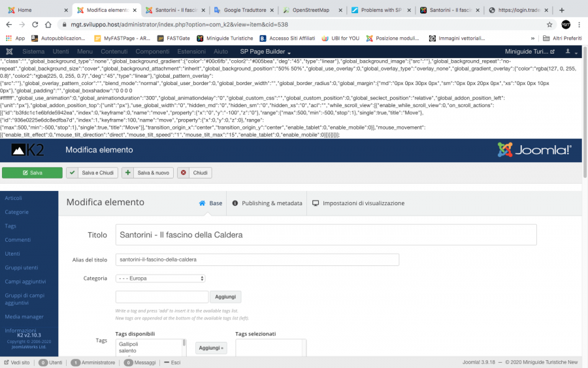Click the Aggiungi button beside tag field
This screenshot has width=588, height=368.
[225, 297]
